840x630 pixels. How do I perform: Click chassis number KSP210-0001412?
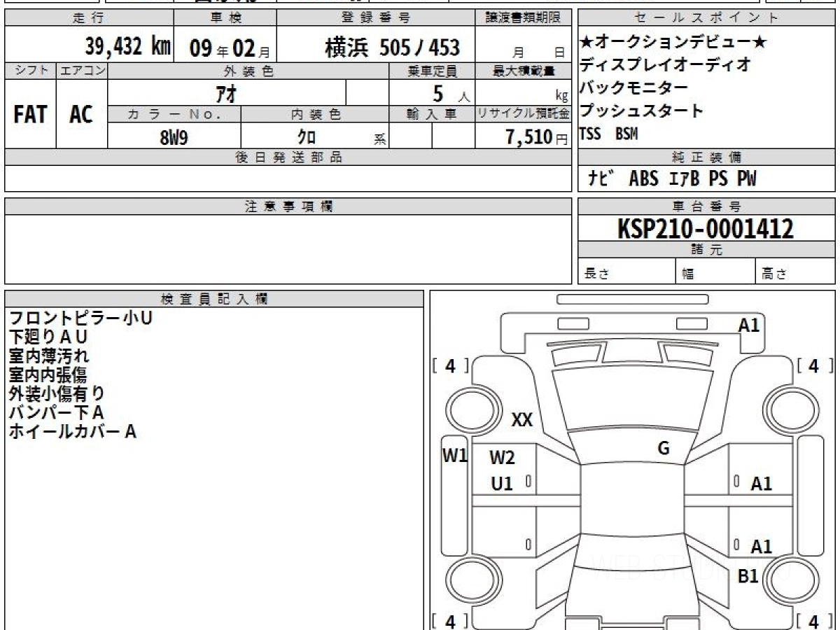tap(706, 228)
